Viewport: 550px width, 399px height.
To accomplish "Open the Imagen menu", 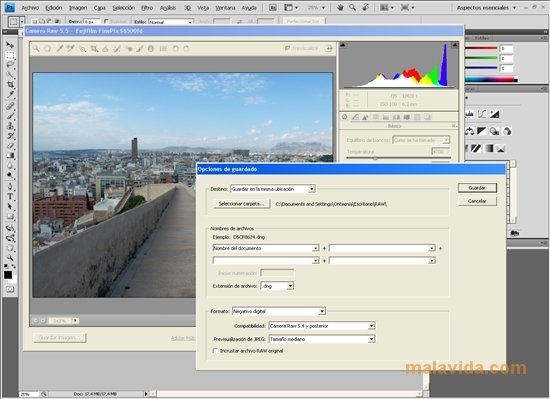I will click(78, 8).
